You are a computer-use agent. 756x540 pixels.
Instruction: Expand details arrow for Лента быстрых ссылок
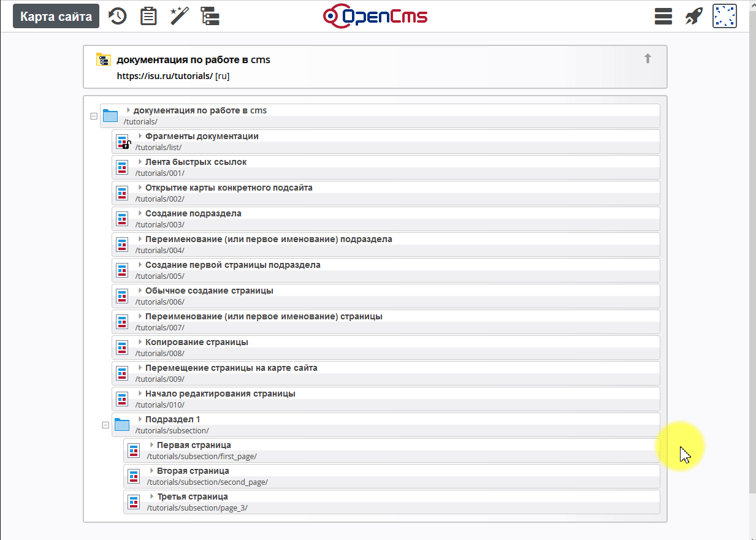(x=140, y=162)
